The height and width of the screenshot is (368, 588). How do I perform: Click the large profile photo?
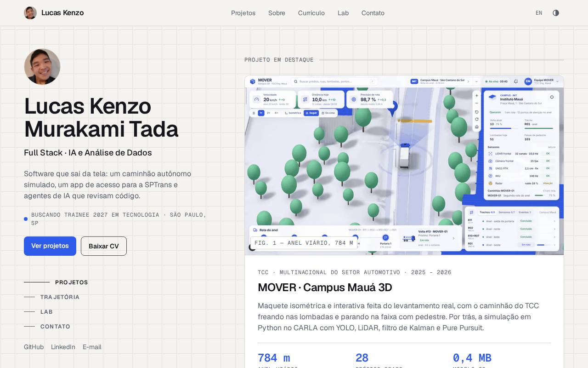pos(42,67)
